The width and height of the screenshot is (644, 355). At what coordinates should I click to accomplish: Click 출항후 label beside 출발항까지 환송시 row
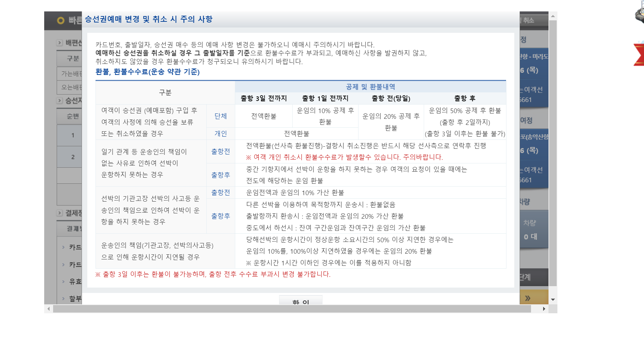pyautogui.click(x=221, y=216)
